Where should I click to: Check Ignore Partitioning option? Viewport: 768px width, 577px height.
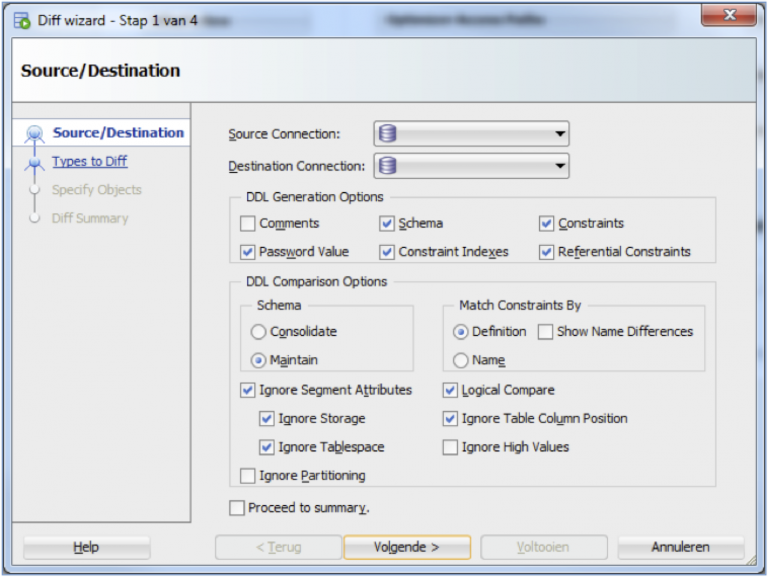248,476
